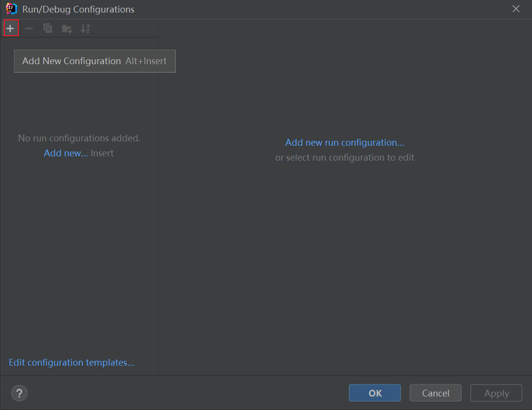
Task: Click the Copy Configuration toolbar icon
Action: pos(48,28)
